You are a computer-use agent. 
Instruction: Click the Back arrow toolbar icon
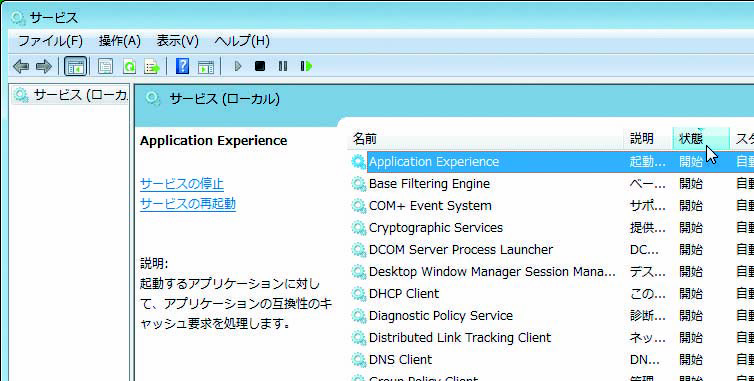coord(21,66)
